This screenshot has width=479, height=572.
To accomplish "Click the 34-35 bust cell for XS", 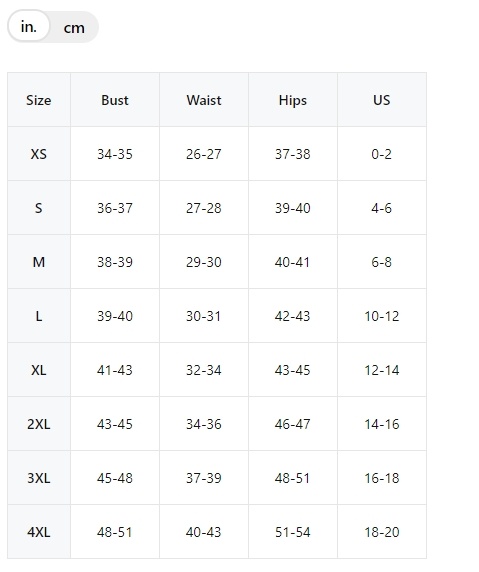I will point(115,154).
